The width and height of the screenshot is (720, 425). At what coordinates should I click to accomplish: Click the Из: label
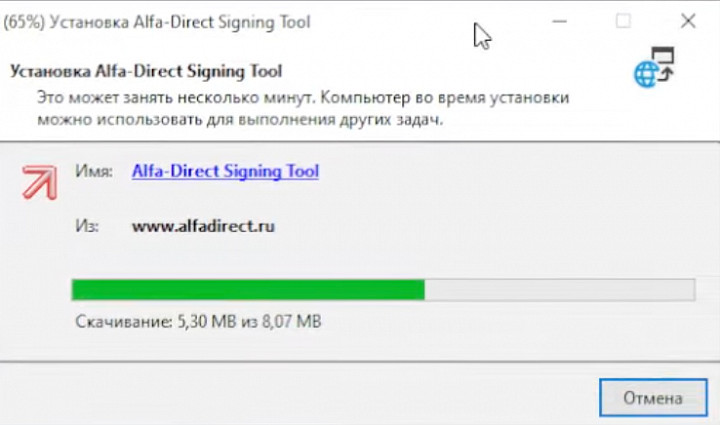point(87,226)
